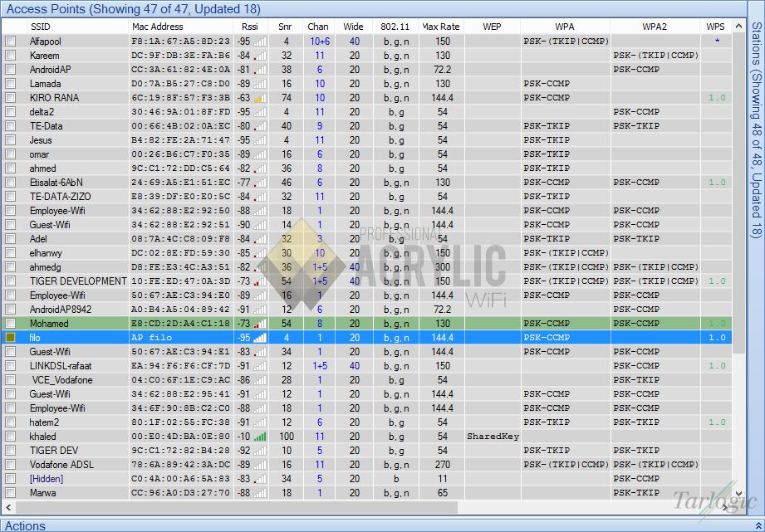Click signal strength icon of KIRO RANA
This screenshot has width=765, height=532.
260,98
